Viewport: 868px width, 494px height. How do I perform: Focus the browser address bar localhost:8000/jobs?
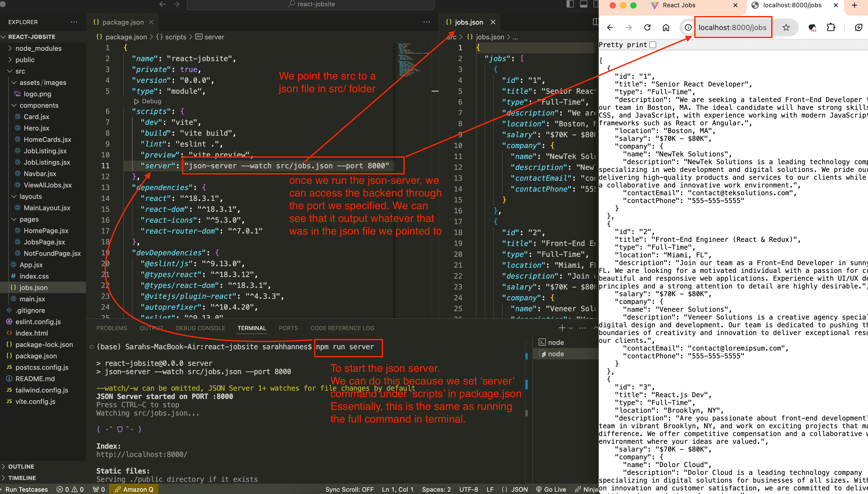733,27
